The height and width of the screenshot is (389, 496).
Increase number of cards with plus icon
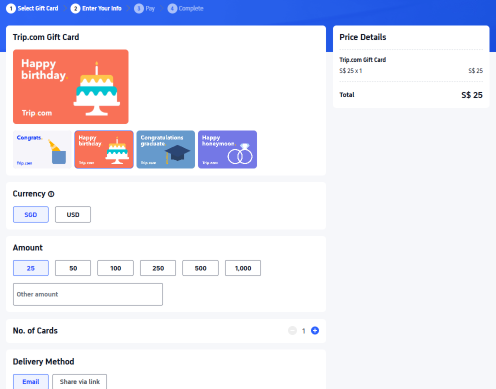tap(315, 330)
